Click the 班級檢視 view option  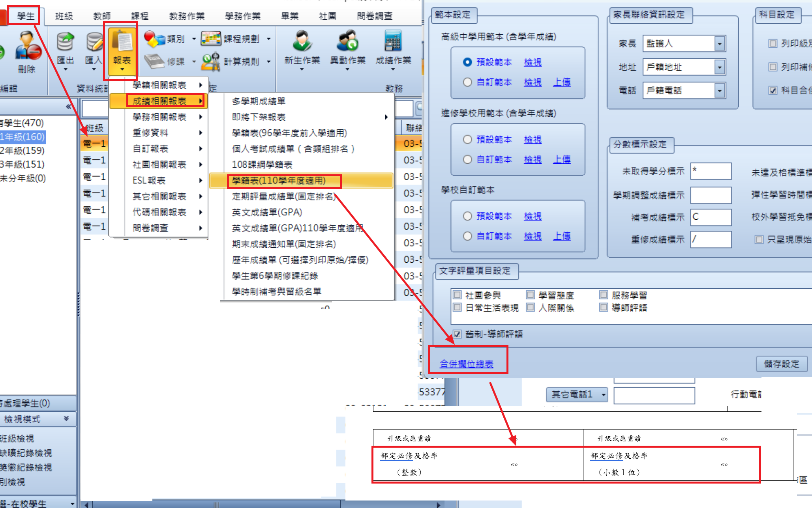click(17, 438)
